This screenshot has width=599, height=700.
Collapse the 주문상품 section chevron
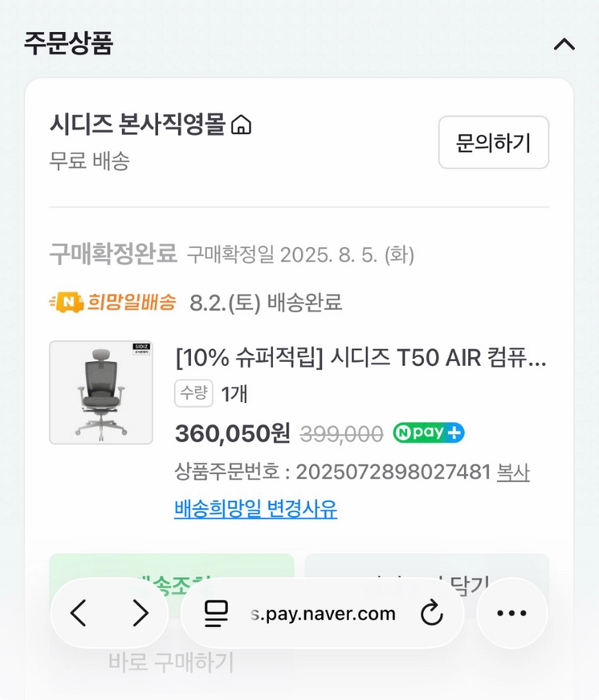coord(564,44)
